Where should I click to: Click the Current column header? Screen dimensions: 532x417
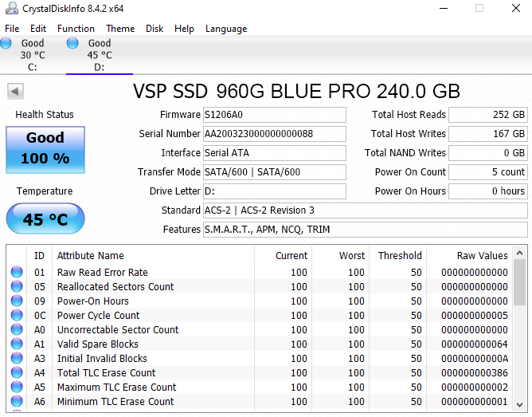tap(284, 255)
